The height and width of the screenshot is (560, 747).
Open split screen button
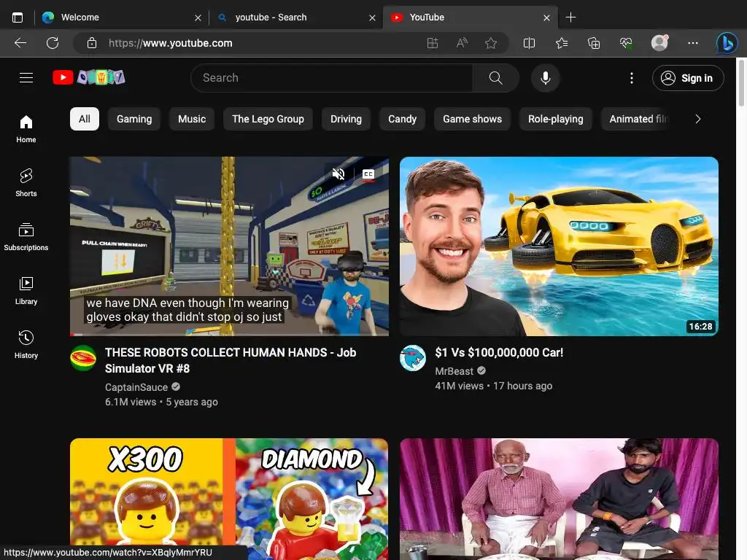[x=530, y=43]
